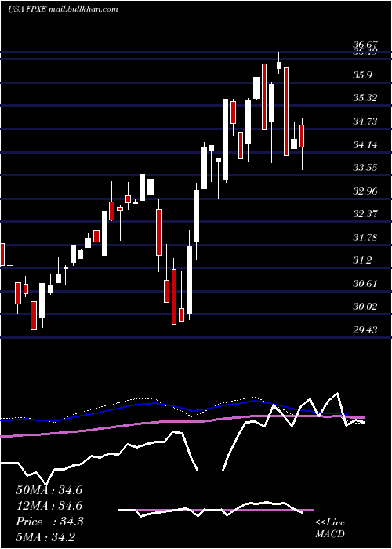This screenshot has height=549, width=392.
Task: Click the 35.32 price axis label
Action: 365,98
